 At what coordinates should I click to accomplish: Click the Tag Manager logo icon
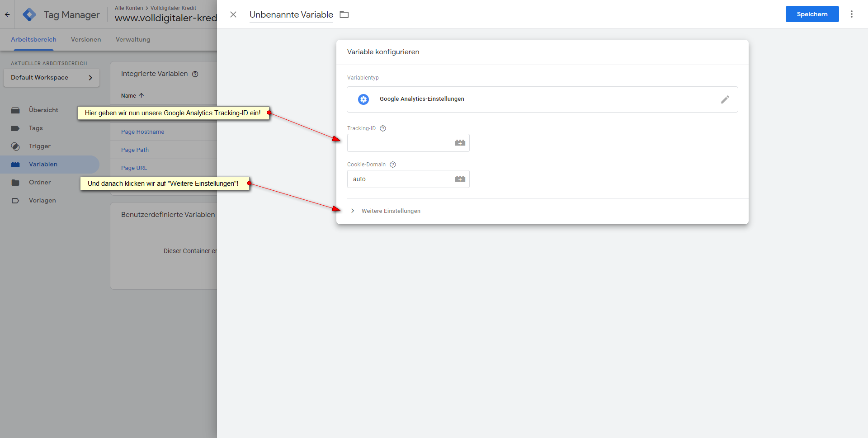click(29, 14)
